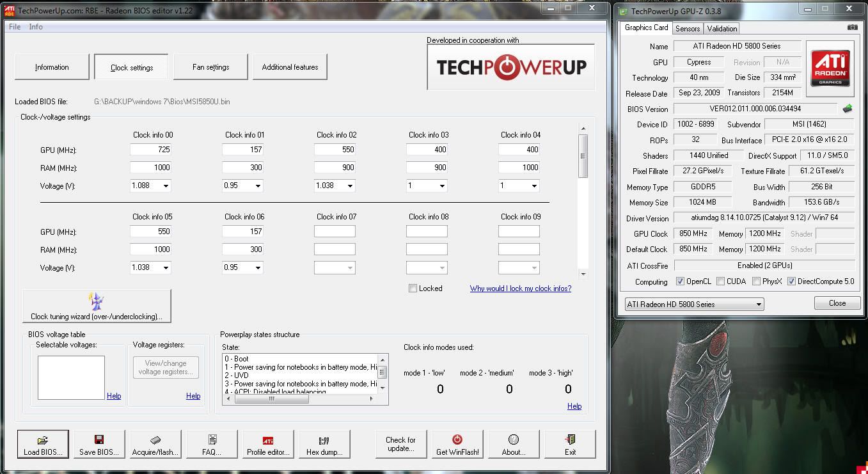The image size is (868, 474).
Task: Switch to the Fan settings tab
Action: click(210, 67)
